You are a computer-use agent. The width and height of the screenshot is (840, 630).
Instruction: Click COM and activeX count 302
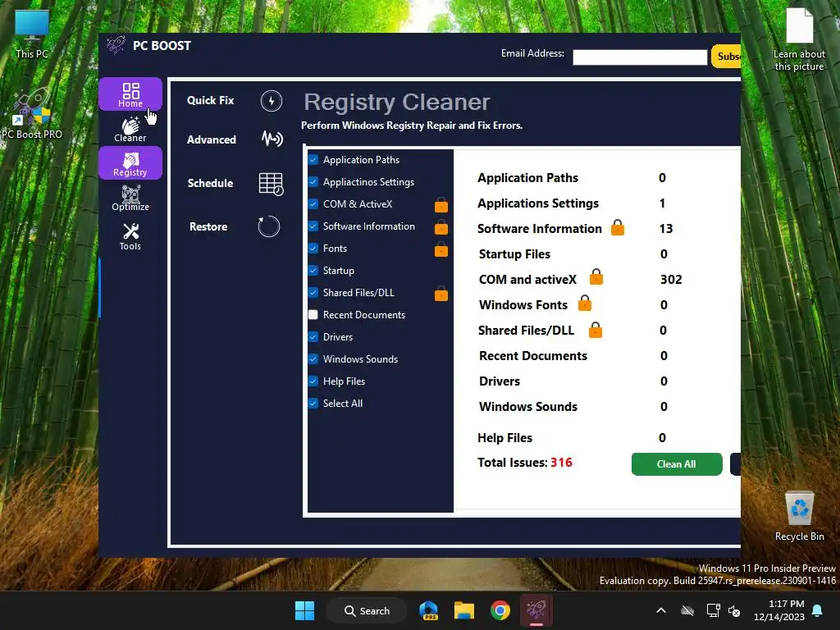pyautogui.click(x=671, y=279)
